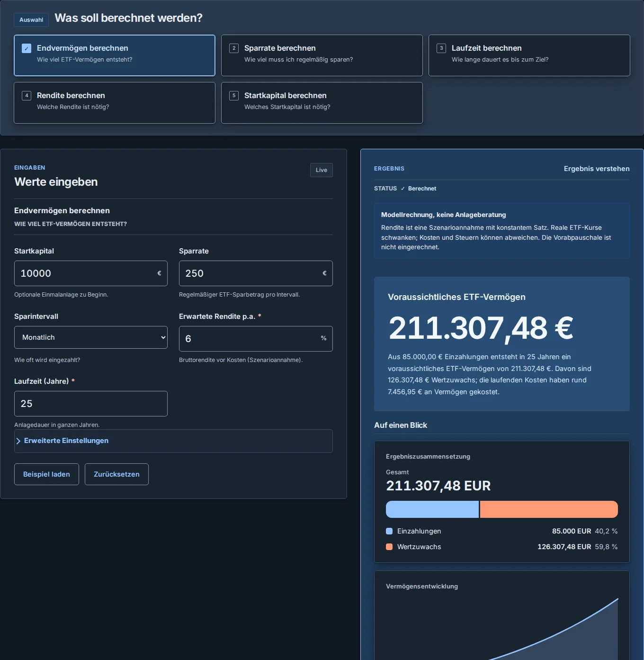Viewport: 644px width, 660px height.
Task: Click the euro symbol in Startkapital field
Action: coord(159,273)
